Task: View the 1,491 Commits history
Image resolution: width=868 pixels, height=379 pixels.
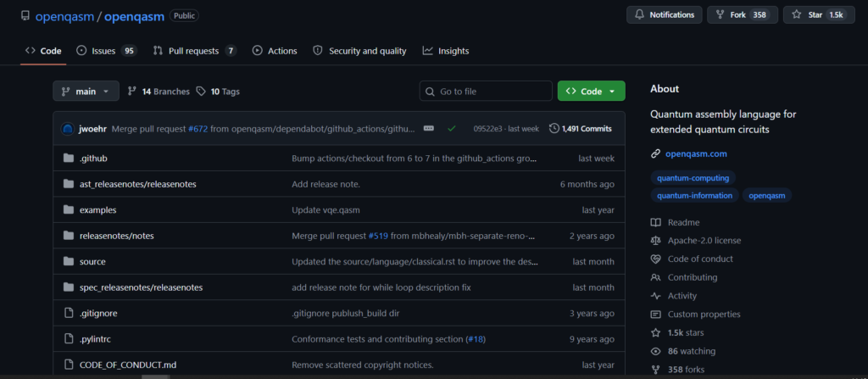Action: pos(581,129)
